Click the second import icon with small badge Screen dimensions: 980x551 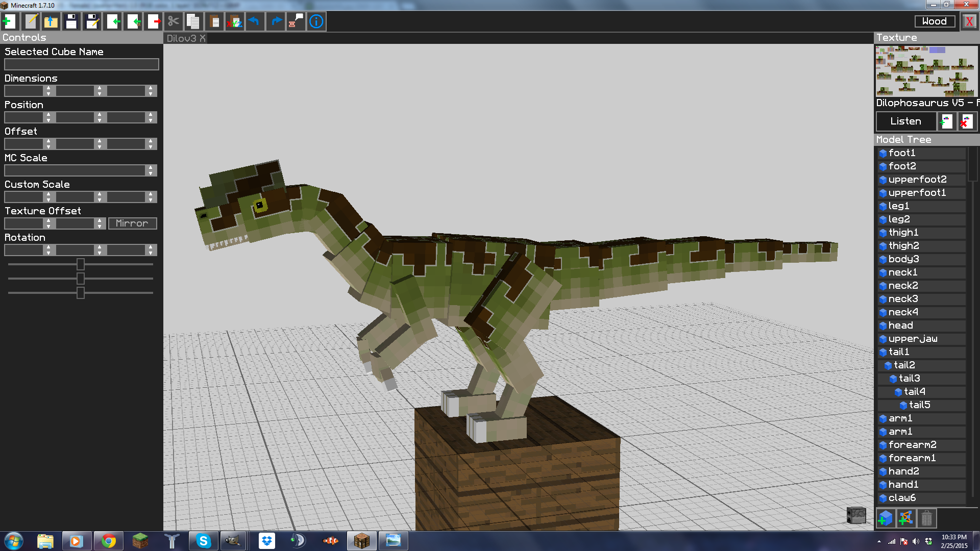coord(133,21)
